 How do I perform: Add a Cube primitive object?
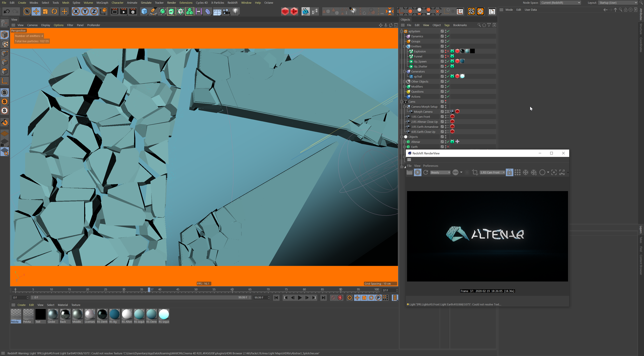(x=144, y=12)
